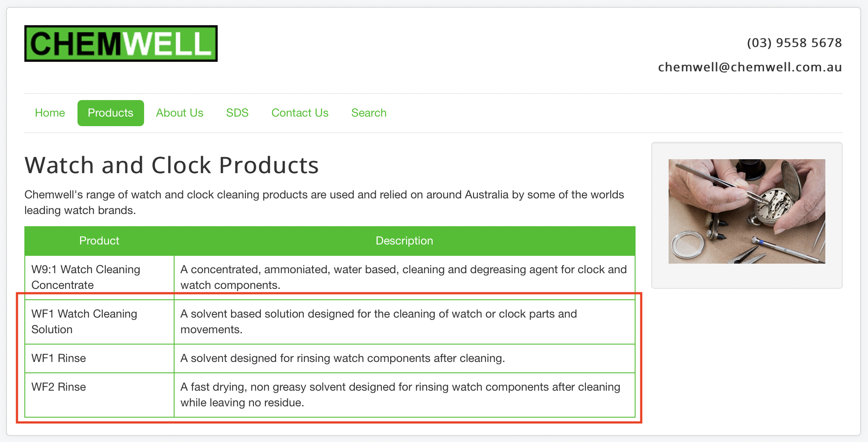Click the ammoniated water based description text
This screenshot has width=868, height=442.
click(x=403, y=277)
